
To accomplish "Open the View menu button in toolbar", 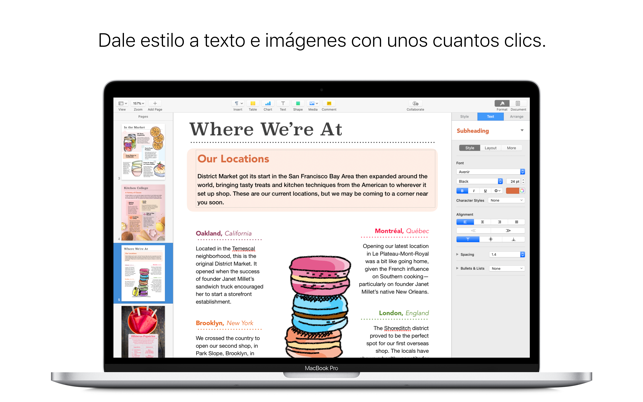I will click(x=122, y=103).
